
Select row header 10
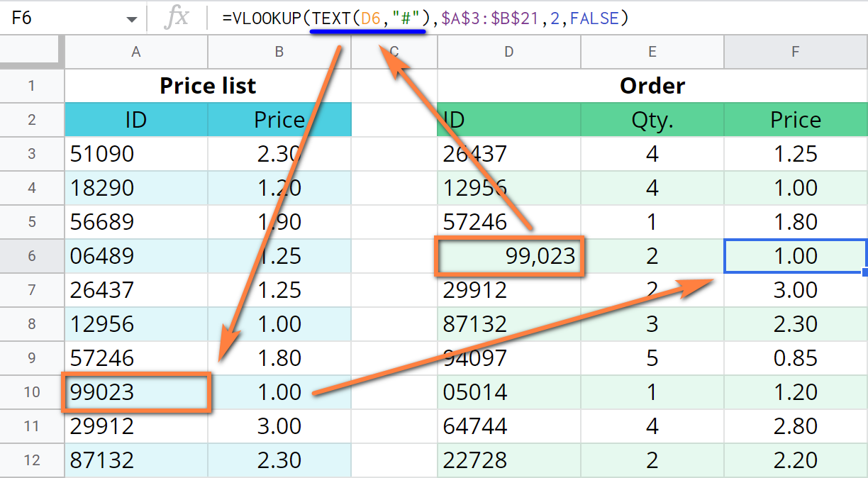pos(32,393)
